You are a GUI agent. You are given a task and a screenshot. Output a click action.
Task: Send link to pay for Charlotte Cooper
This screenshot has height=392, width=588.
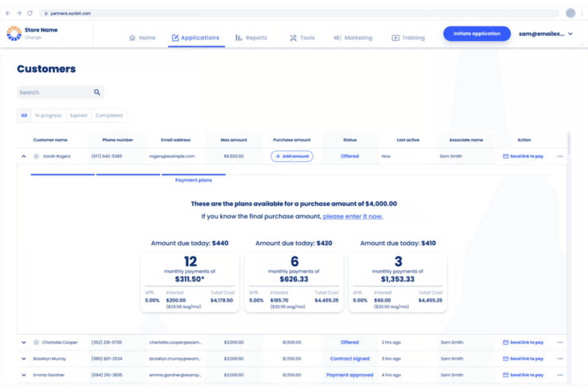point(523,342)
